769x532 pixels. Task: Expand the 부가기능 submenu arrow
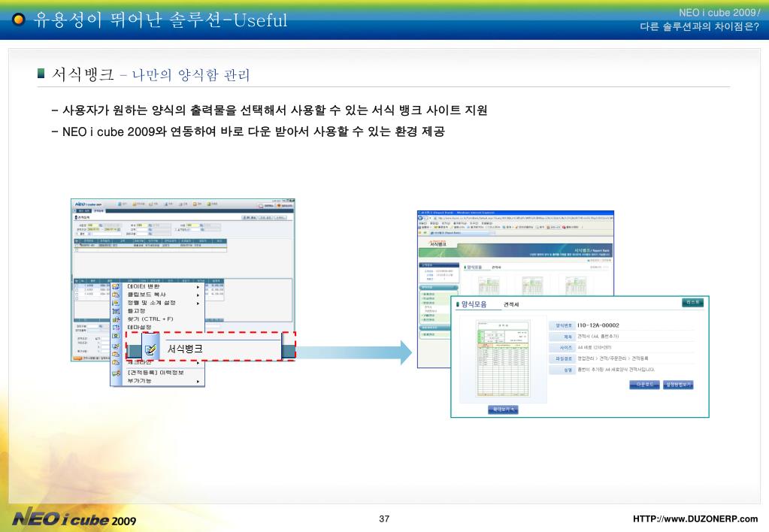point(198,381)
